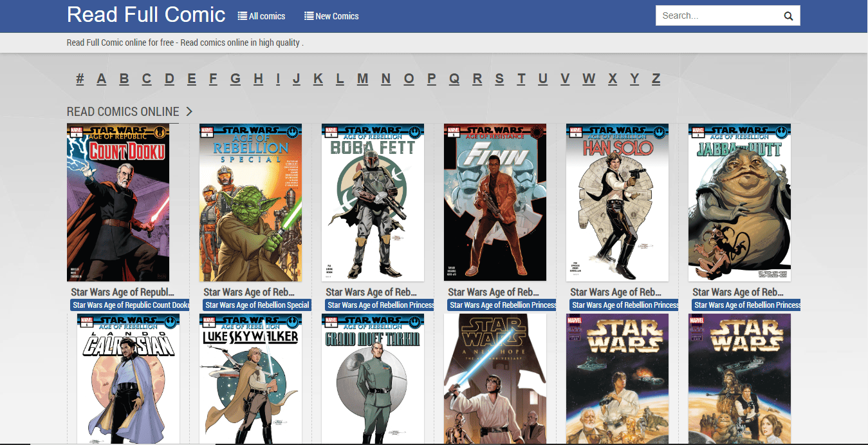The width and height of the screenshot is (868, 445).
Task: Click the Star Wars Age of Rebellion Special label
Action: tap(257, 304)
